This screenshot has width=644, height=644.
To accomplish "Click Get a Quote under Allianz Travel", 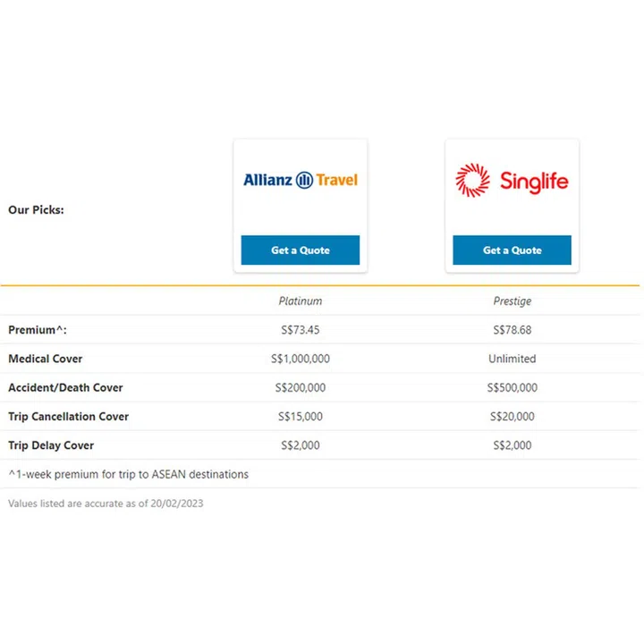I will click(301, 250).
